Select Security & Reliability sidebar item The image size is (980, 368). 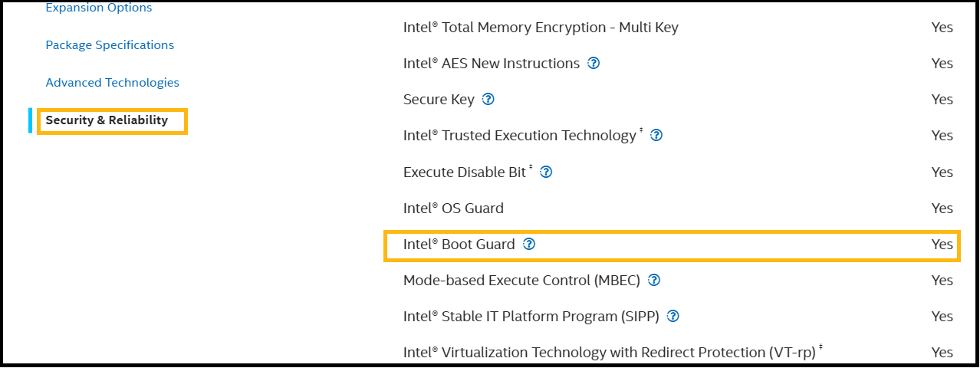pos(107,120)
